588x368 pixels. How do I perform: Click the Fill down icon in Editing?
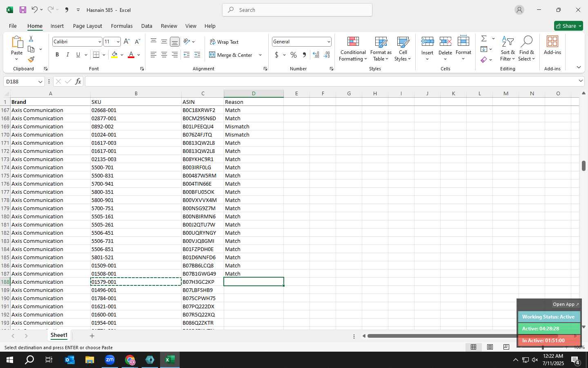484,49
